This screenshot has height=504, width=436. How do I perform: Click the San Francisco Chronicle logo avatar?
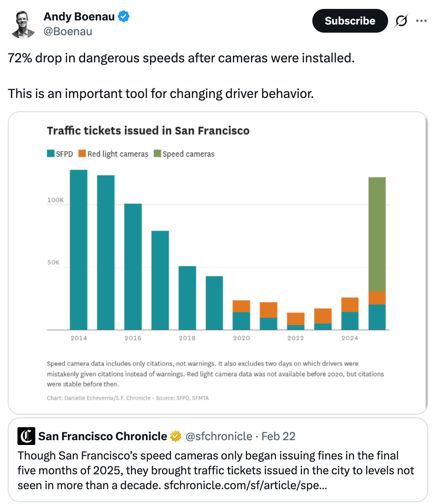tap(26, 436)
